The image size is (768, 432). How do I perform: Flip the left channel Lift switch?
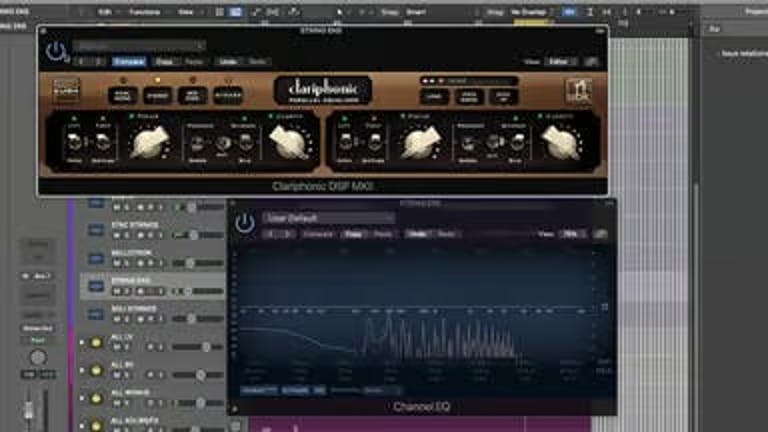(x=74, y=142)
